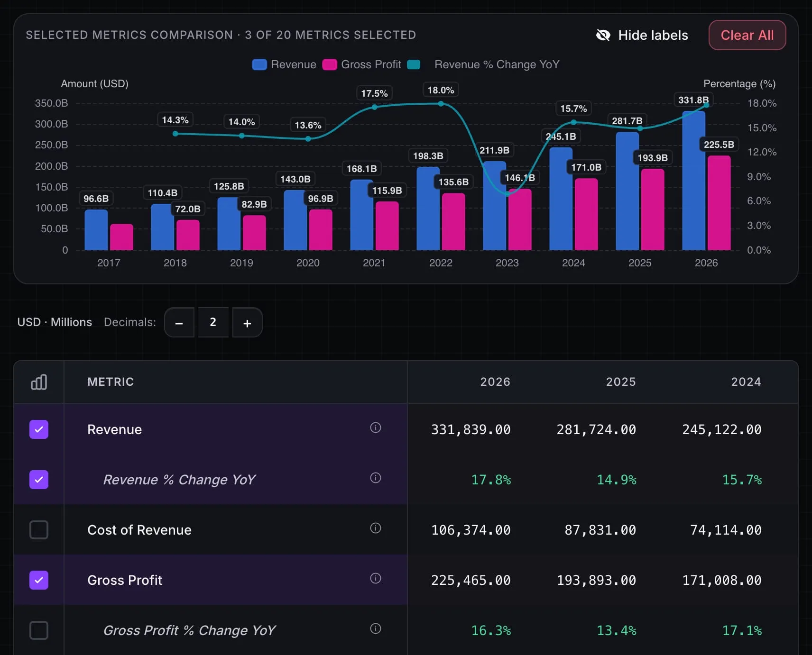
Task: Click the 245,122.00 revenue 2024 cell
Action: point(722,429)
